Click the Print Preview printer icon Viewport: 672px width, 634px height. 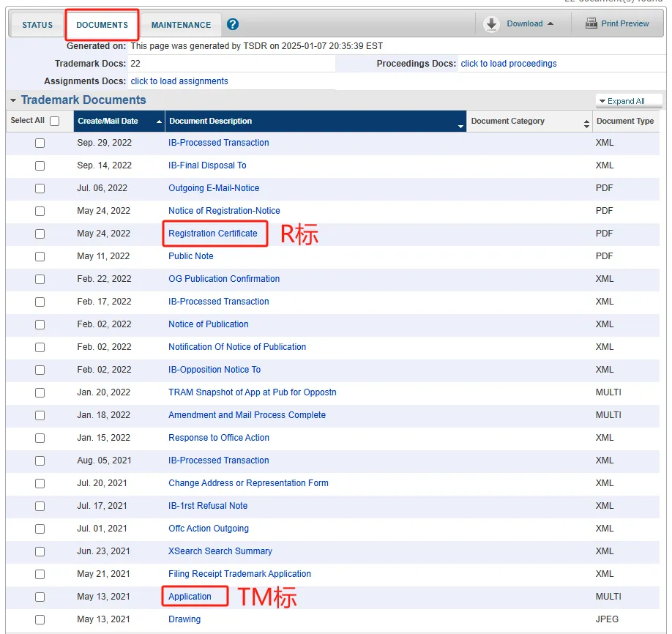(x=591, y=23)
